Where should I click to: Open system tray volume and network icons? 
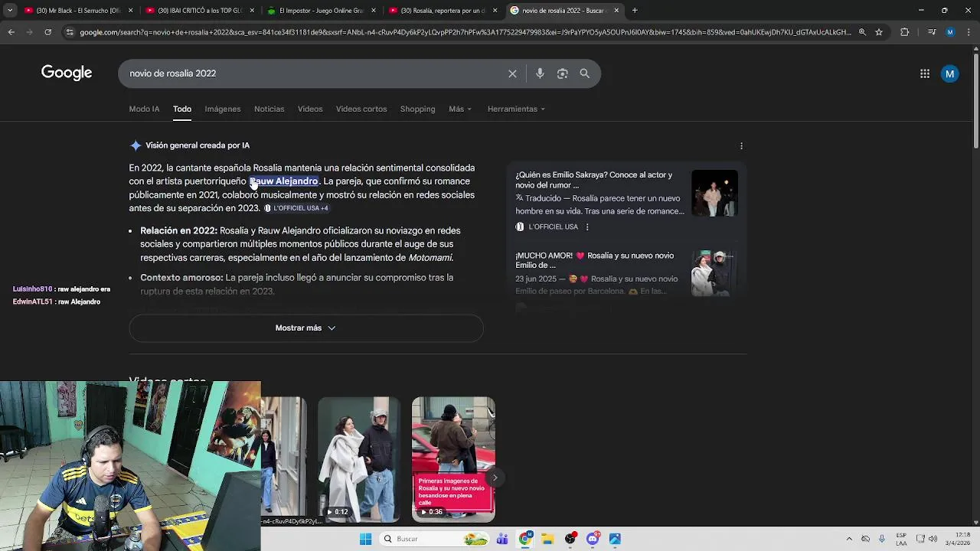pyautogui.click(x=928, y=539)
